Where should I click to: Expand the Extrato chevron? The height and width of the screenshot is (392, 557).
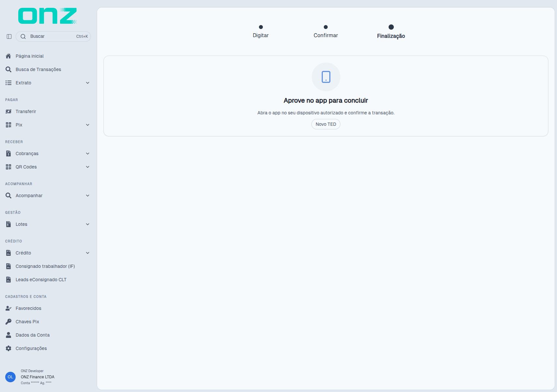pyautogui.click(x=88, y=83)
